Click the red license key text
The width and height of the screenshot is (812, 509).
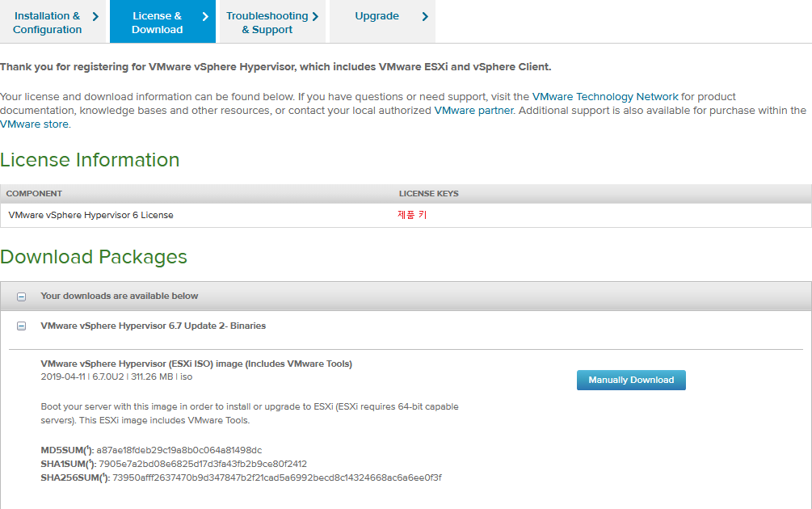tap(412, 215)
